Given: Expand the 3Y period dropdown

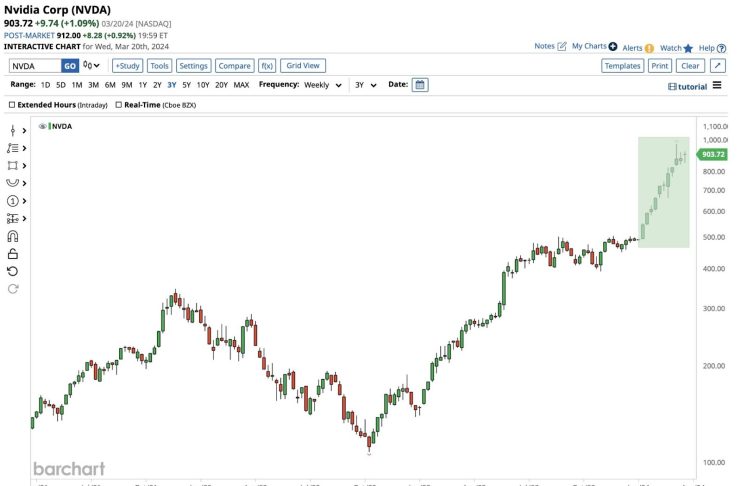Looking at the screenshot, I should [x=365, y=85].
